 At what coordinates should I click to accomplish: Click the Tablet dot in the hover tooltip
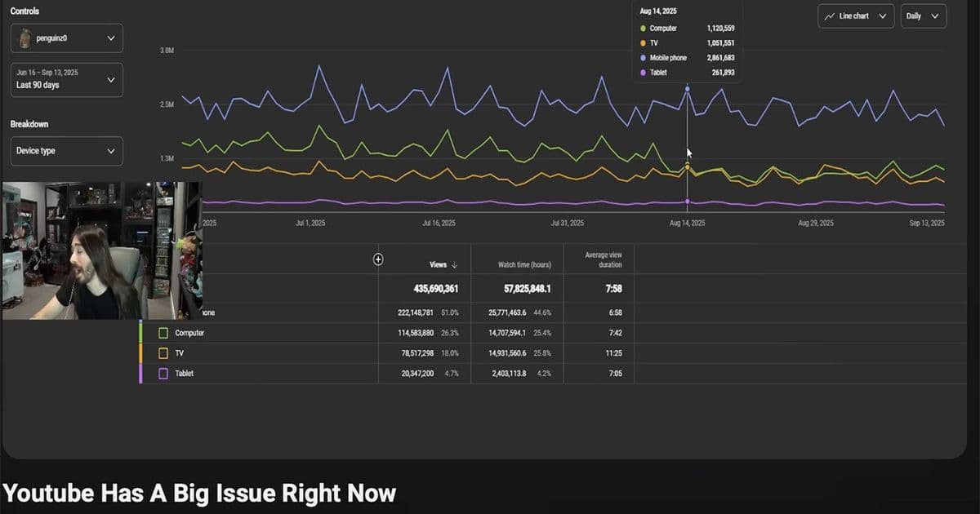coord(644,72)
